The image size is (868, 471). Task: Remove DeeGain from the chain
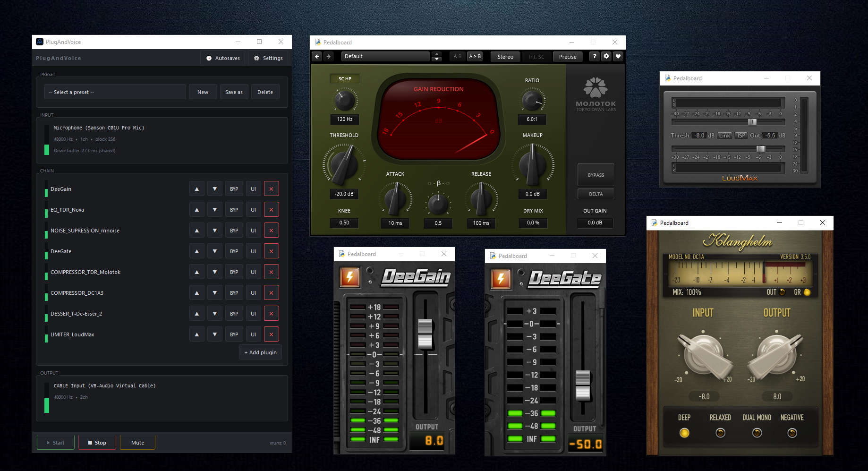point(272,189)
